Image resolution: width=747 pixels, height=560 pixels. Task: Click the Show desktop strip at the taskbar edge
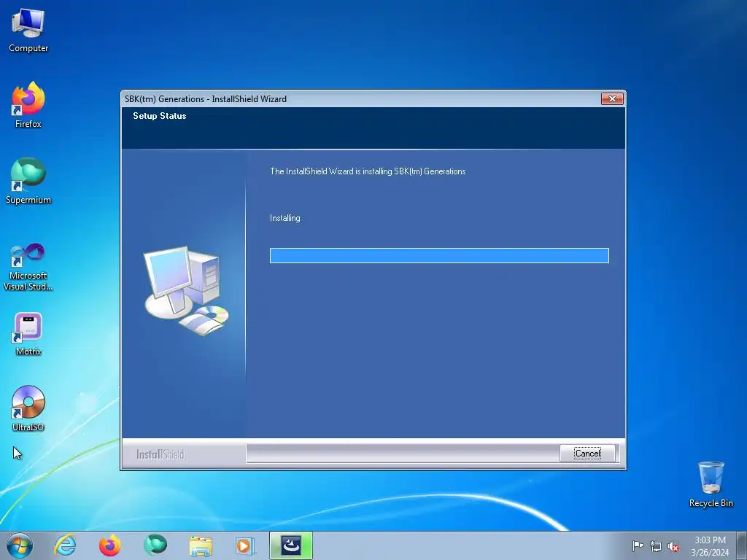(742, 545)
